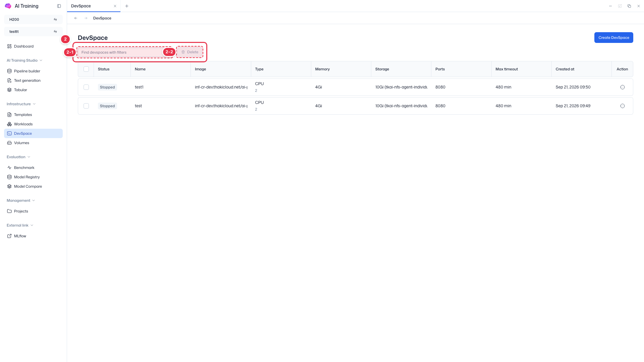This screenshot has width=644, height=362.
Task: Collapse the AI Training Studio section
Action: (x=24, y=60)
